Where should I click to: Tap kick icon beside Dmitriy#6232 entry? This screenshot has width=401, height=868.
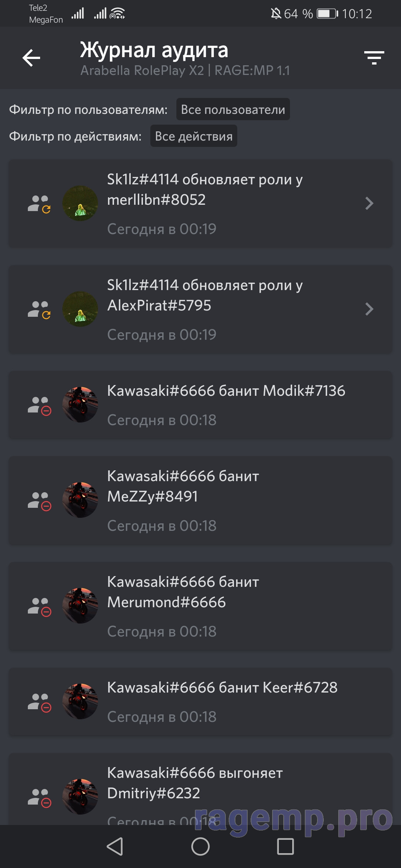pos(39,798)
